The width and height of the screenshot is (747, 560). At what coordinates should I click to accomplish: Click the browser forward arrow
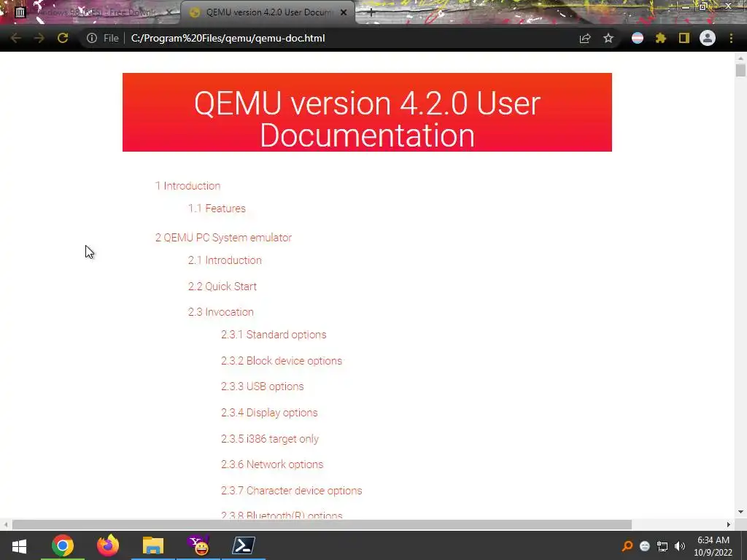pyautogui.click(x=39, y=38)
